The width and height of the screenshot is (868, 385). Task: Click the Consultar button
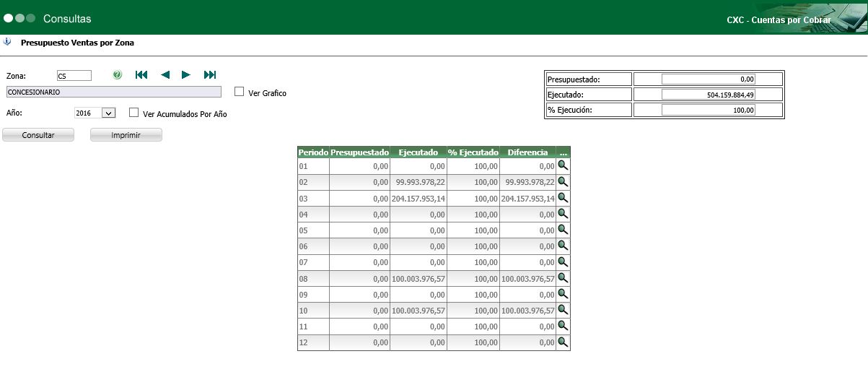(38, 135)
